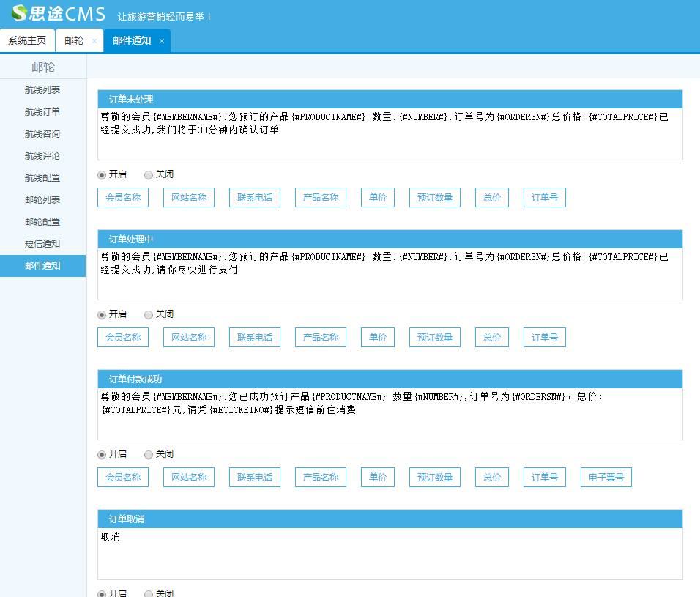Select 关闭 radio for 订单未处理
This screenshot has width=700, height=597.
[149, 175]
